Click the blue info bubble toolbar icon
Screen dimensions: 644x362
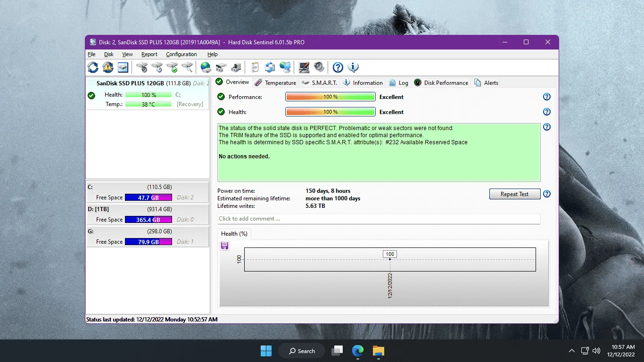tap(353, 67)
